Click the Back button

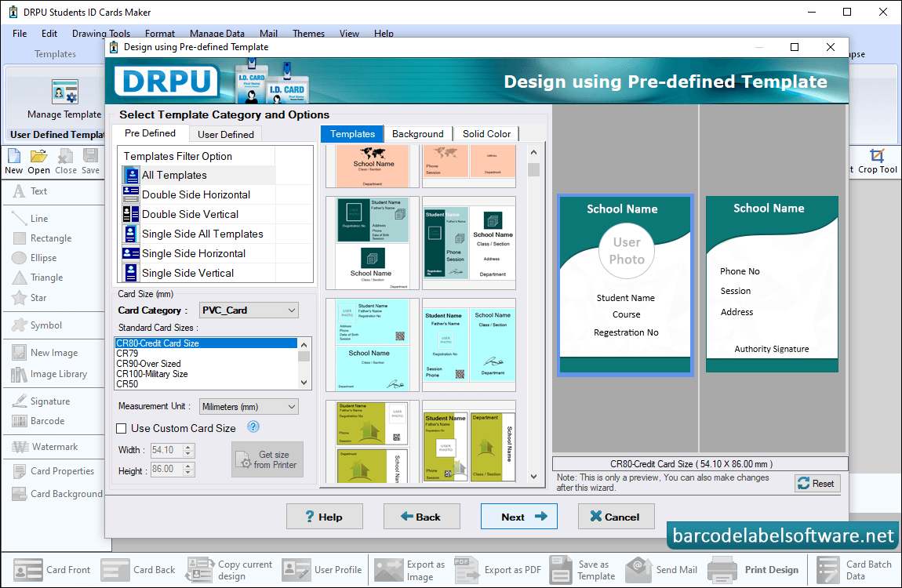pos(422,517)
